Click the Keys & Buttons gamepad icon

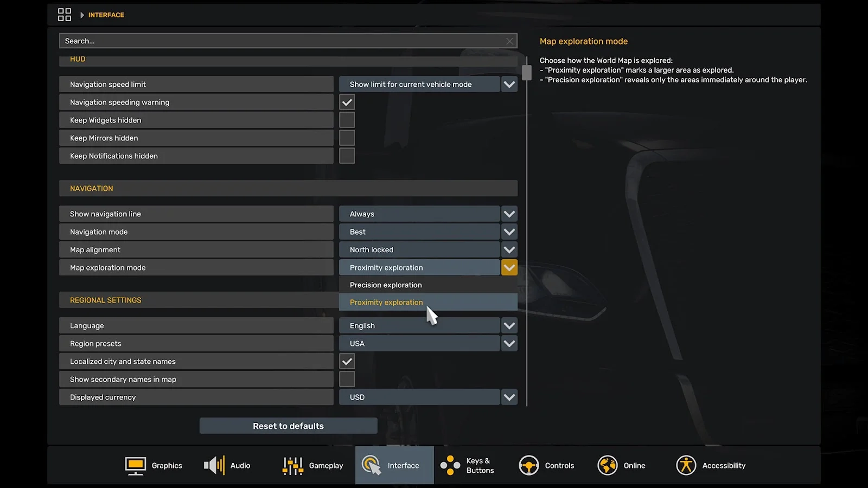pos(450,465)
